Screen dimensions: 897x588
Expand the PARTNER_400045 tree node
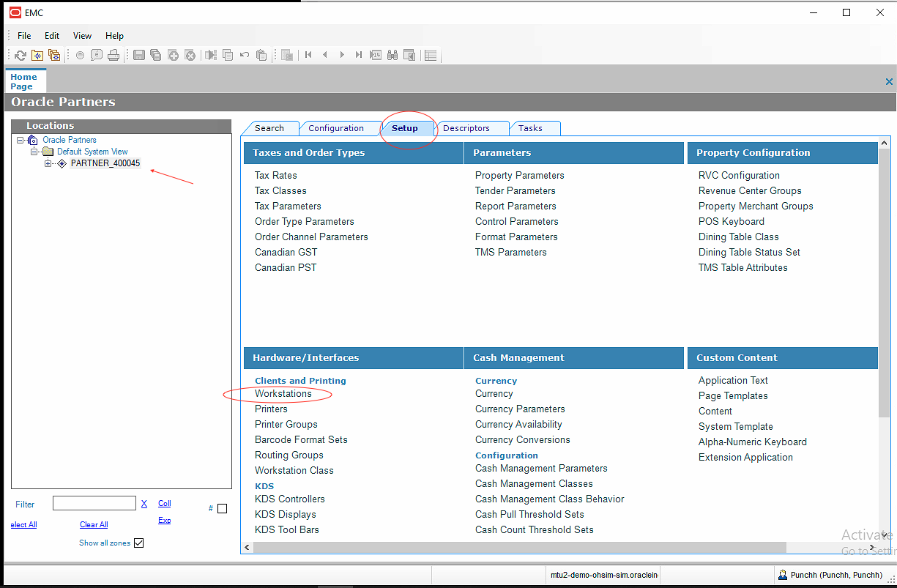[48, 163]
